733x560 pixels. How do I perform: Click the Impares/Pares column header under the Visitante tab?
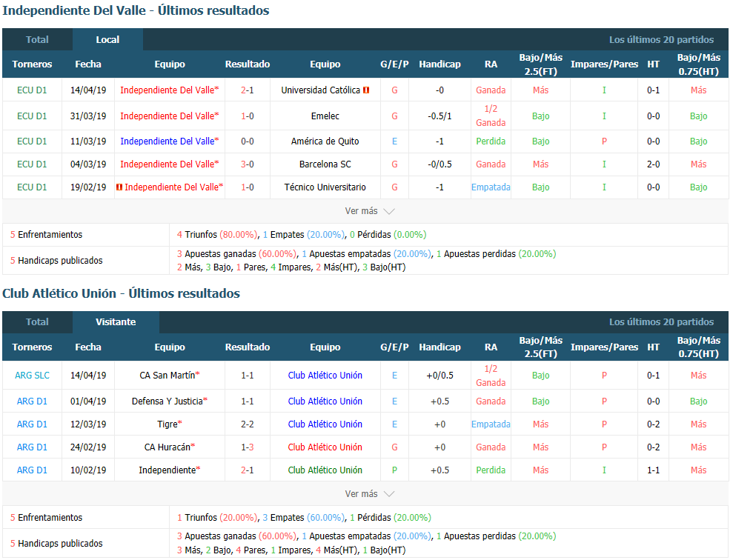click(x=604, y=347)
